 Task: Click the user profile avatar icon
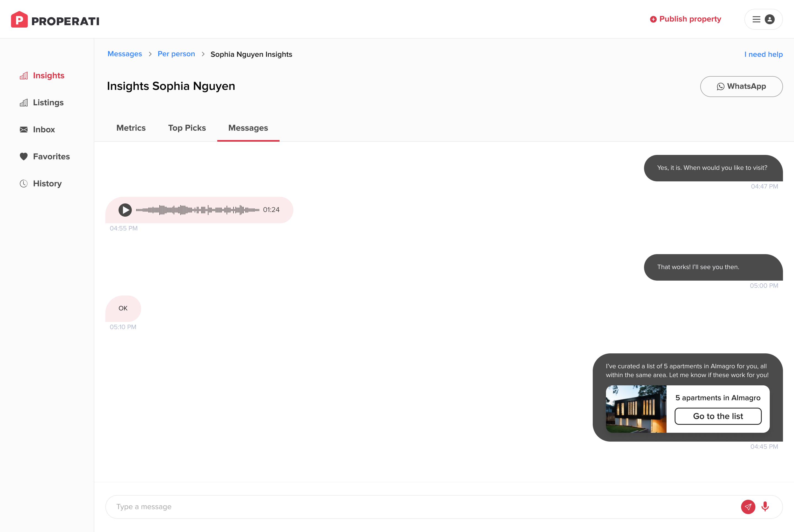769,19
